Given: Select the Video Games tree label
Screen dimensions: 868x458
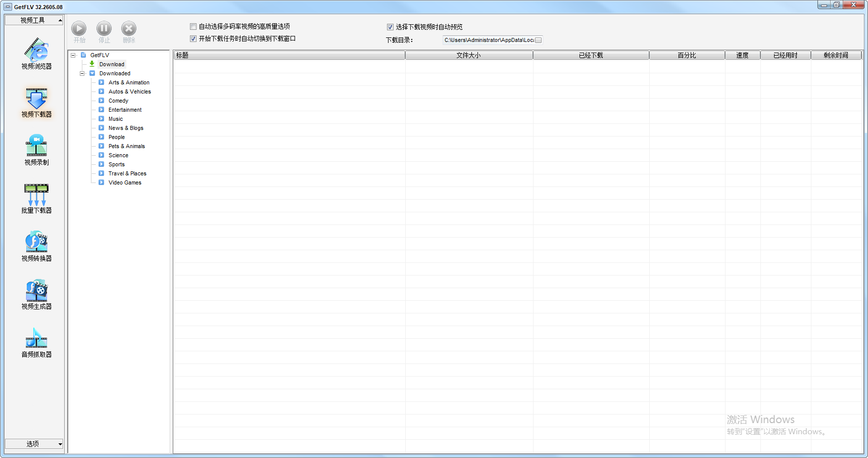Looking at the screenshot, I should pyautogui.click(x=125, y=182).
